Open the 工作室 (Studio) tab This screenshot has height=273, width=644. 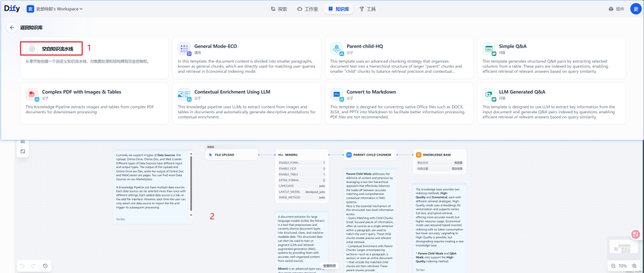(308, 9)
